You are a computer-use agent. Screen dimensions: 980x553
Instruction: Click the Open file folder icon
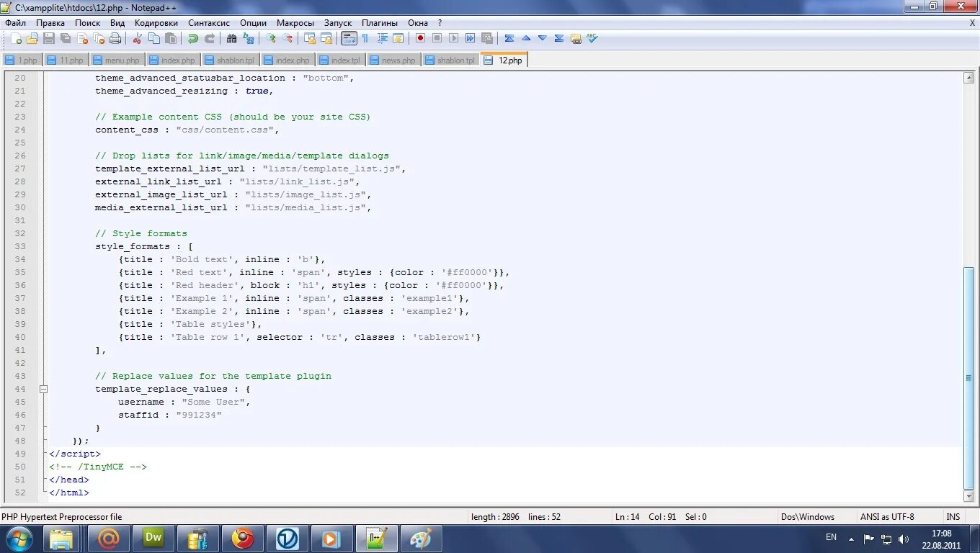point(32,38)
